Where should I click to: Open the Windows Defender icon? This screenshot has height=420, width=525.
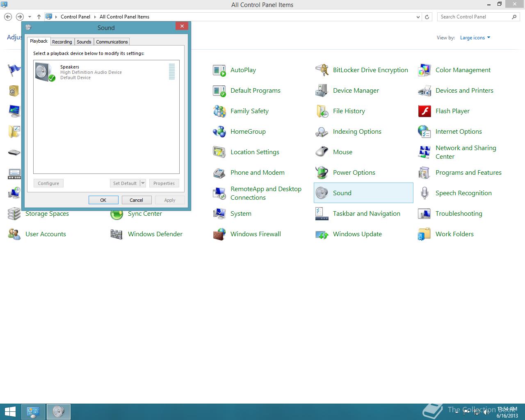click(x=117, y=234)
